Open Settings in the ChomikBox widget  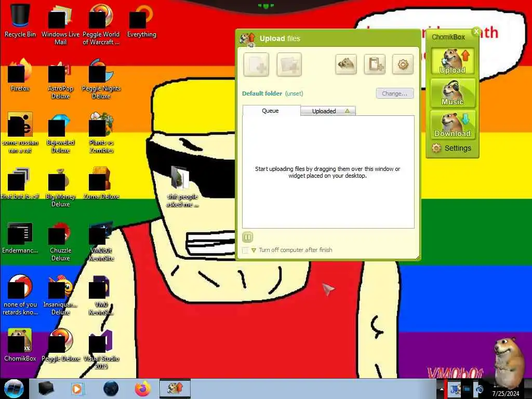point(451,148)
